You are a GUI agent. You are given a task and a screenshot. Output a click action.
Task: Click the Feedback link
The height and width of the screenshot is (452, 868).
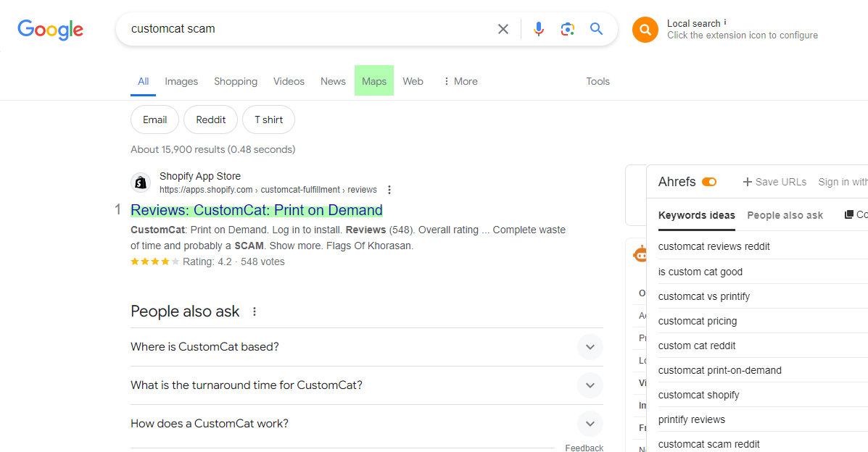coord(584,448)
